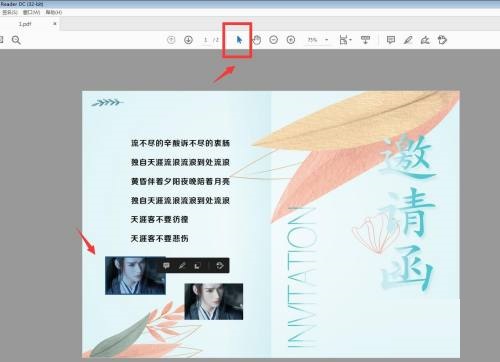500x362 pixels.
Task: Click the line 天涯客不要彷徨
Action: point(160,219)
